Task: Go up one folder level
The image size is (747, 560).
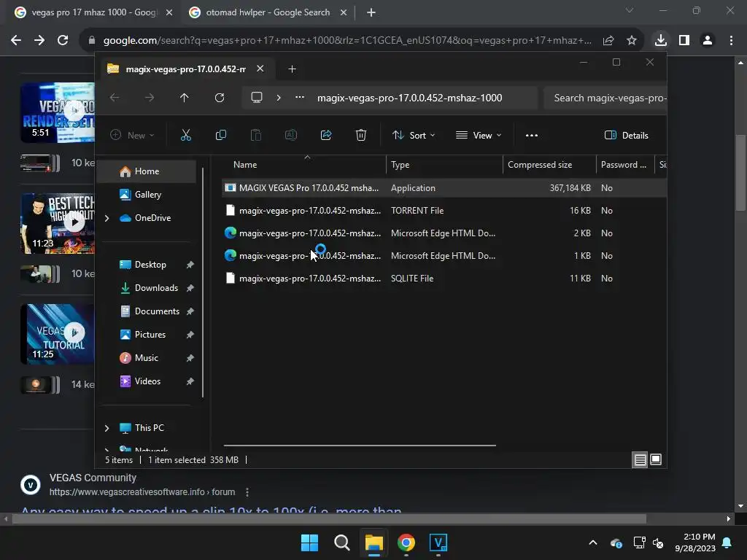Action: click(185, 98)
